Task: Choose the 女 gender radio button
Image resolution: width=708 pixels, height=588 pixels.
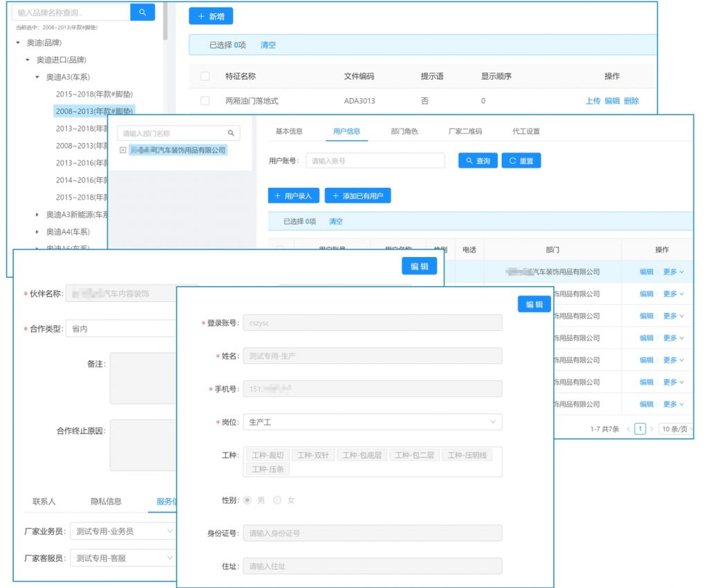Action: 278,500
